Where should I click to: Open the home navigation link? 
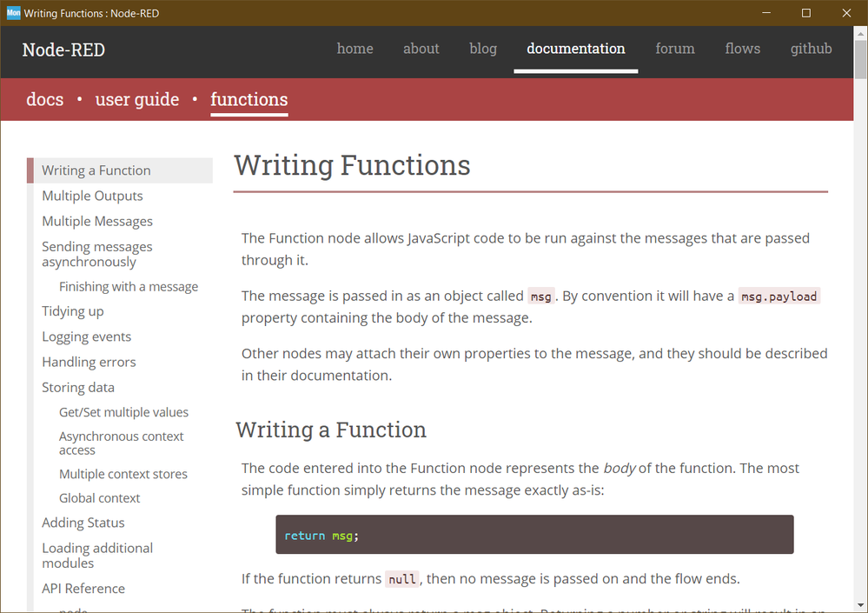[354, 49]
